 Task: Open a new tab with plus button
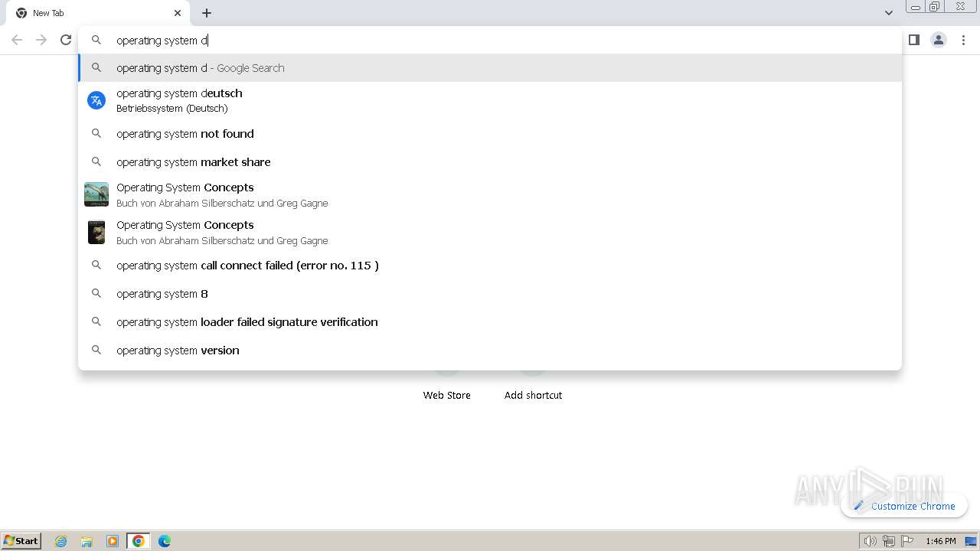(x=207, y=13)
